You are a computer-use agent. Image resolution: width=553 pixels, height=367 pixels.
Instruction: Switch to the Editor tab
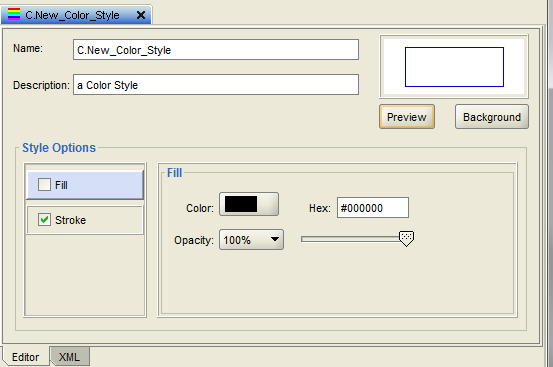(x=26, y=357)
